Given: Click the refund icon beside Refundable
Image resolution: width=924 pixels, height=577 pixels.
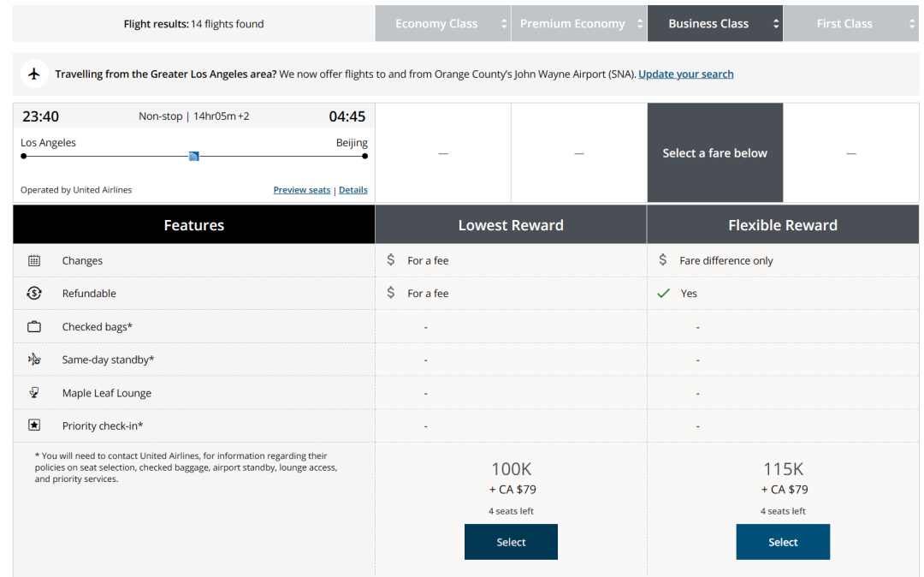Looking at the screenshot, I should pos(34,293).
